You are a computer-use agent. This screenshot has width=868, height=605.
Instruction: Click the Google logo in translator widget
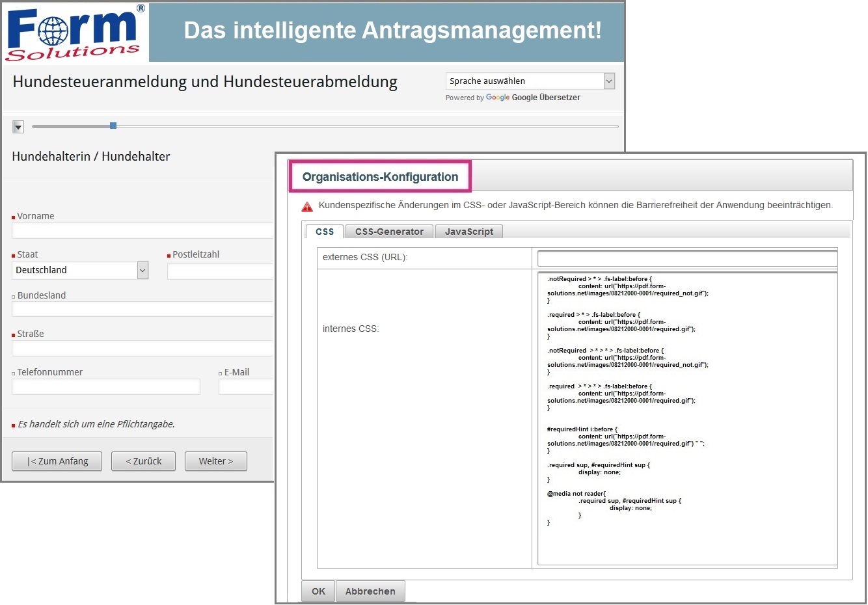pyautogui.click(x=498, y=98)
